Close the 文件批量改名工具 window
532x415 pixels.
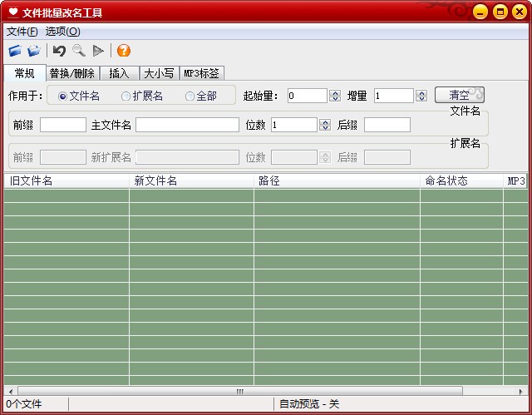(x=520, y=12)
